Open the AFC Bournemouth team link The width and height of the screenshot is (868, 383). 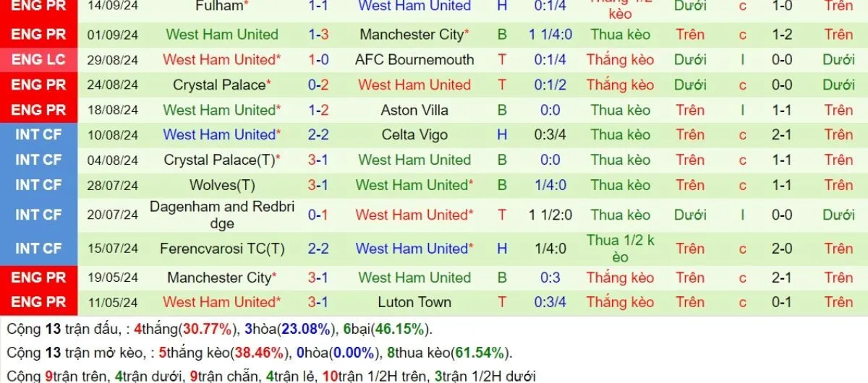click(414, 60)
